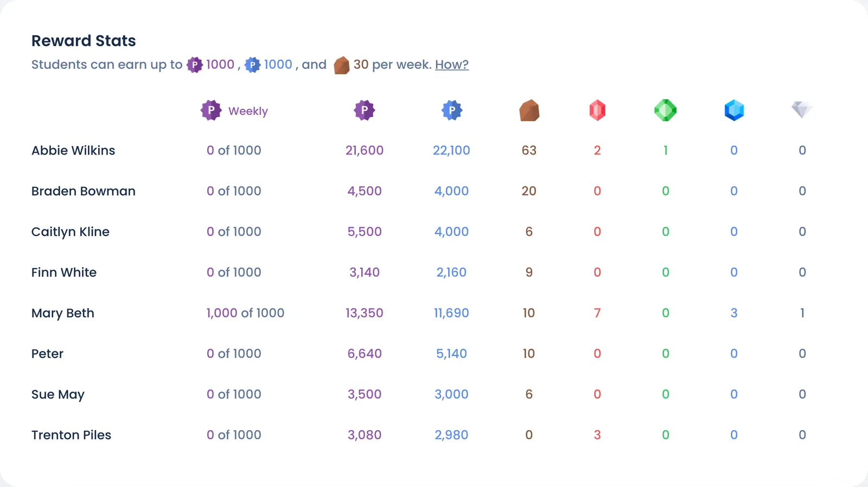The height and width of the screenshot is (487, 868).
Task: Click Trenton Piles' red gem count '3'
Action: click(597, 435)
